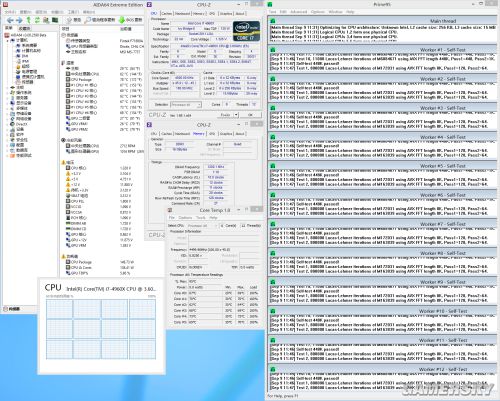Image resolution: width=500 pixels, height=401 pixels.
Task: Open the CPU-Z Tools dropdown arrow
Action: tap(236, 115)
